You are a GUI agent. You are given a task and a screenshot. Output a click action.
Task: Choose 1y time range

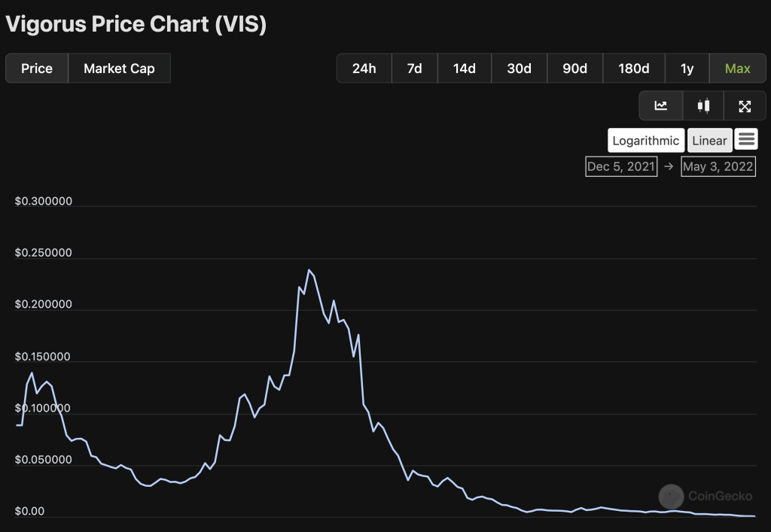click(687, 68)
